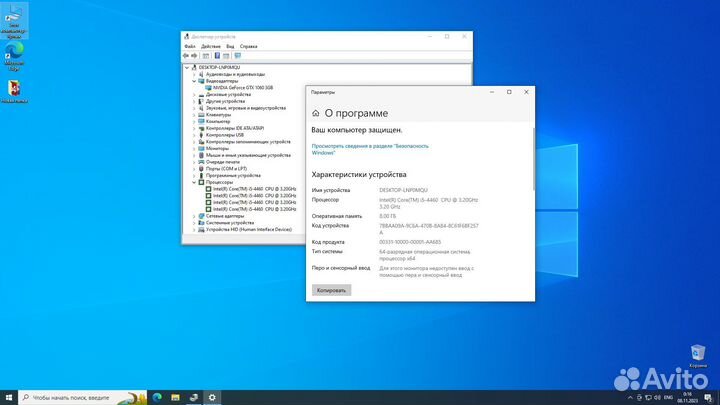Open the Безопасность Windows details link
The width and height of the screenshot is (720, 405).
[x=370, y=149]
